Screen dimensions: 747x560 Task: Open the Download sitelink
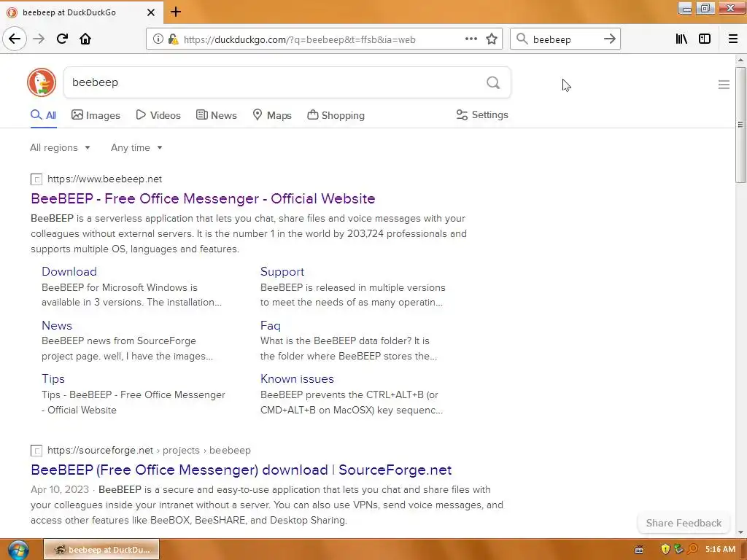[69, 271]
